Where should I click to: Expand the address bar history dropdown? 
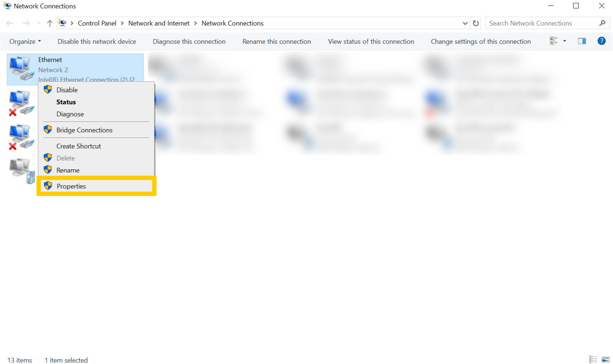465,23
